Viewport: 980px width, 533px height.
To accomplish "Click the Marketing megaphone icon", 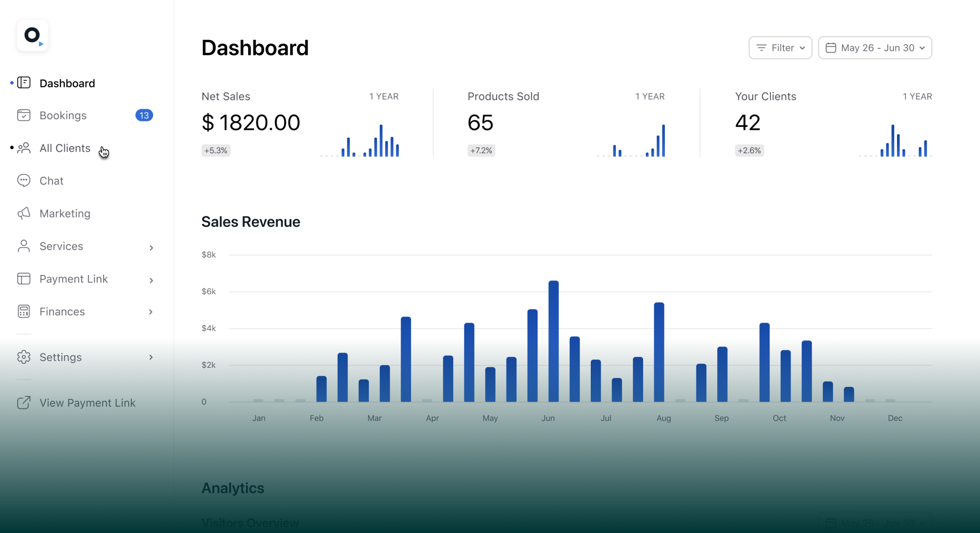I will tap(24, 213).
